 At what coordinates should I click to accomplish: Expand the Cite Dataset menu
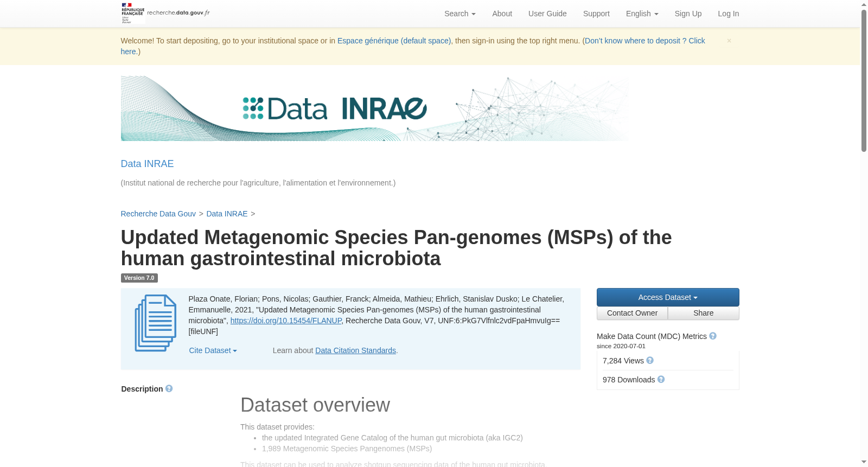[213, 350]
